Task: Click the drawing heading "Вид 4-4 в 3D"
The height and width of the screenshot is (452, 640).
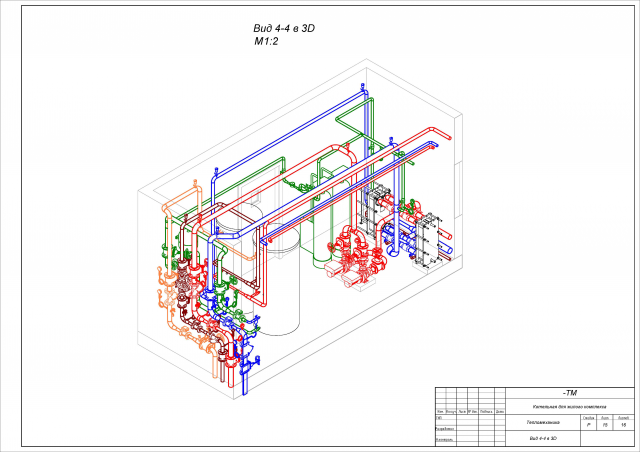Action: tap(284, 29)
